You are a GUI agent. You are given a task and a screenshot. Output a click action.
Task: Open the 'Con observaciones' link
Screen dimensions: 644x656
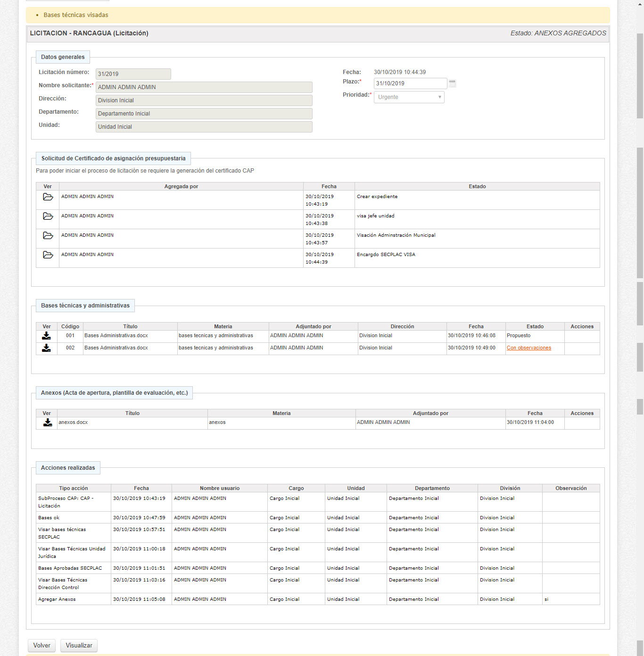pos(528,348)
